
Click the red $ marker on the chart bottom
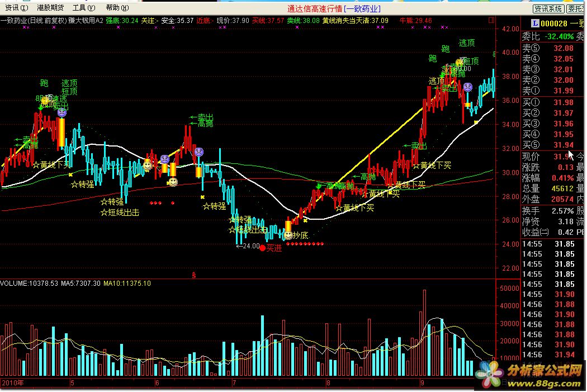tap(194, 276)
